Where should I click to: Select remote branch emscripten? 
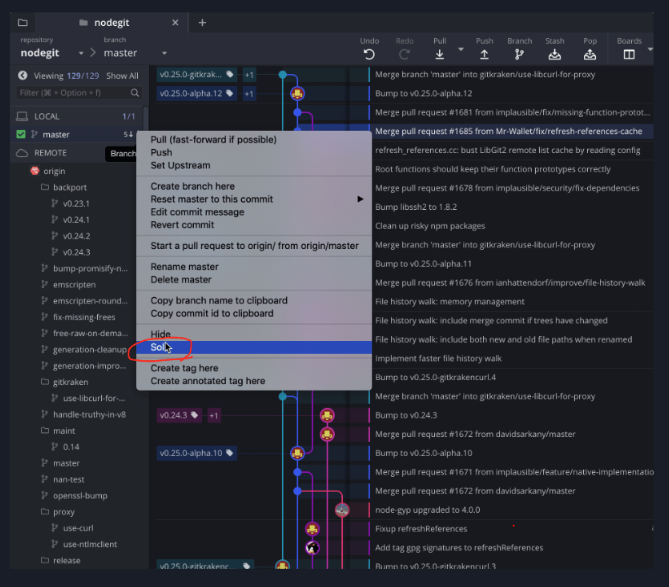click(74, 285)
